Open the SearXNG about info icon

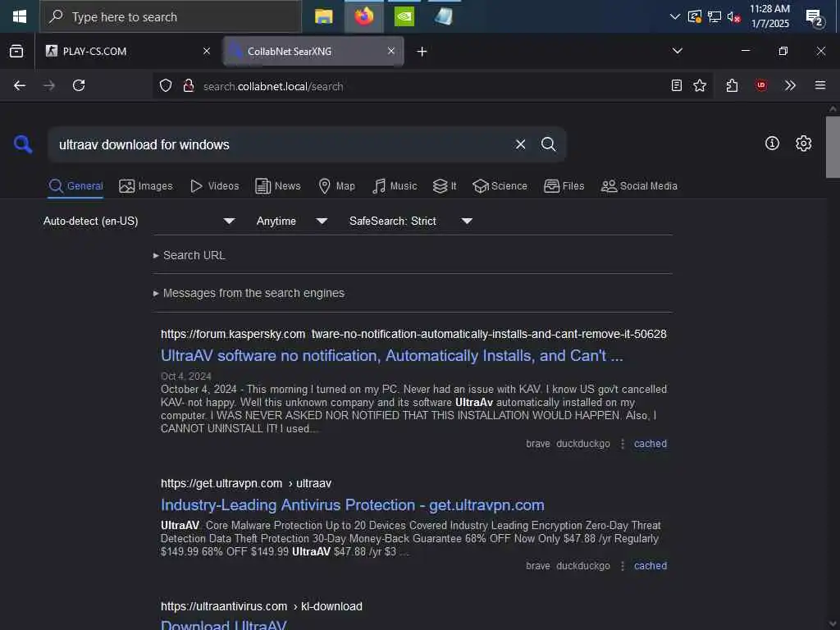[x=772, y=143]
